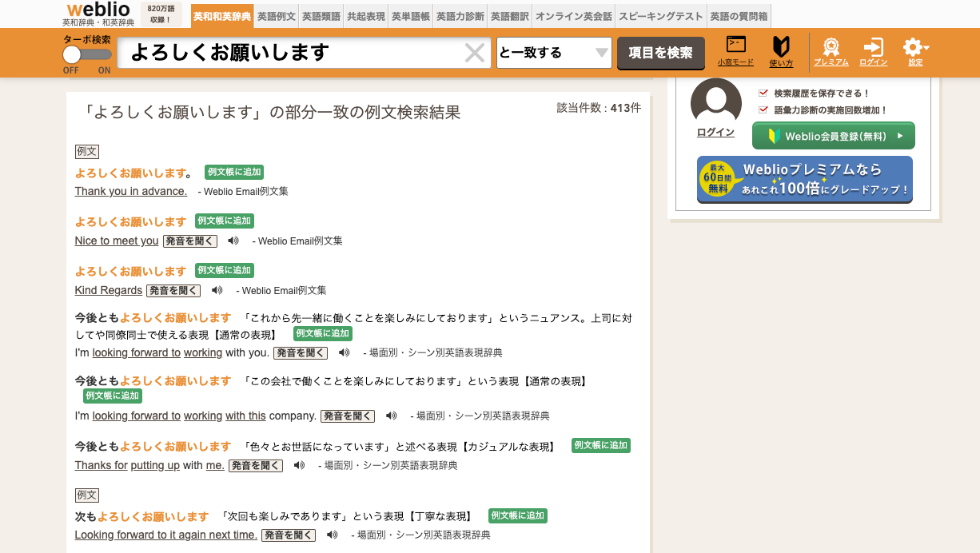Tick the 検索履歴を保存できる checkbox
Viewport: 980px width, 553px height.
point(763,93)
